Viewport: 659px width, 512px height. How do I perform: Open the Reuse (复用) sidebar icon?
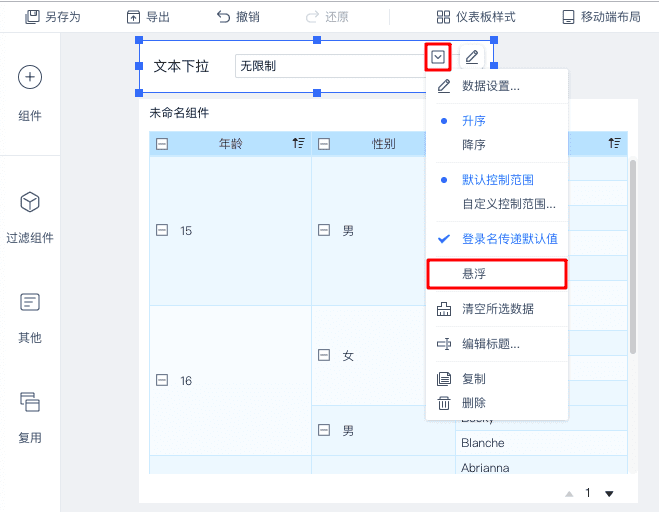pos(30,402)
